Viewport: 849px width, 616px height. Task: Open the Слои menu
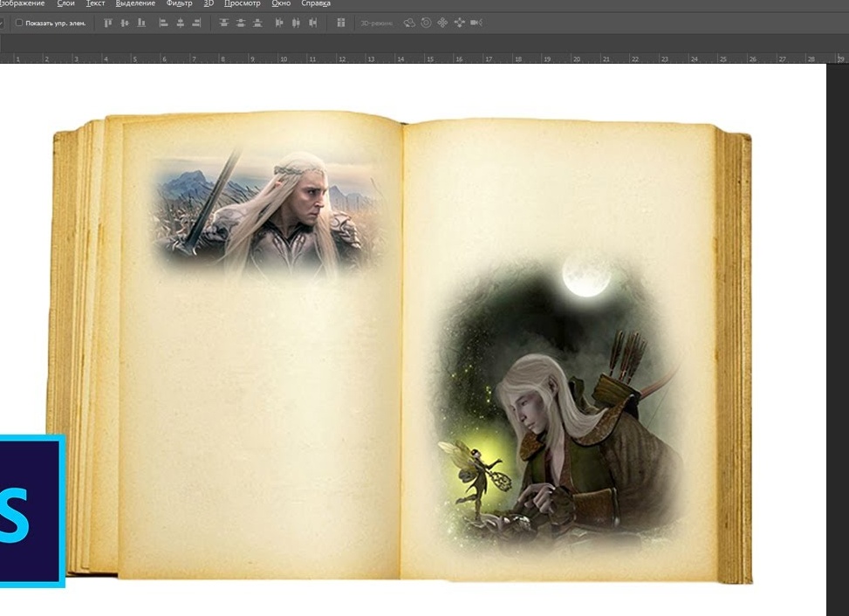click(x=65, y=3)
